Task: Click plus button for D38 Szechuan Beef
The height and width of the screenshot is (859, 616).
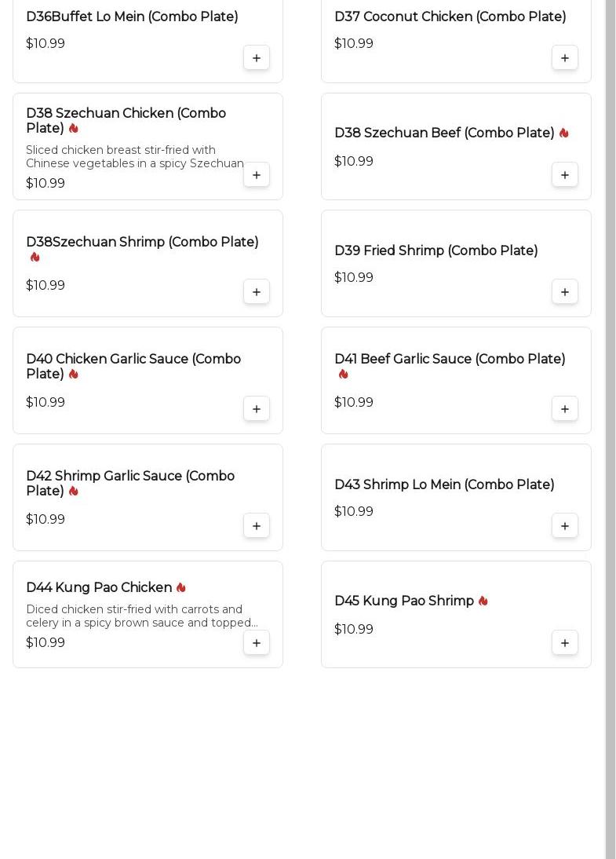Action: coord(565,175)
